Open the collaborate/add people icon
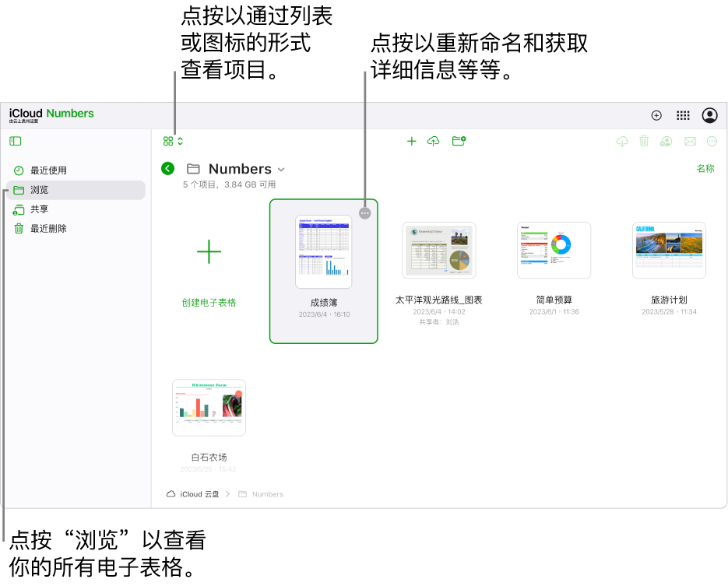 point(665,141)
